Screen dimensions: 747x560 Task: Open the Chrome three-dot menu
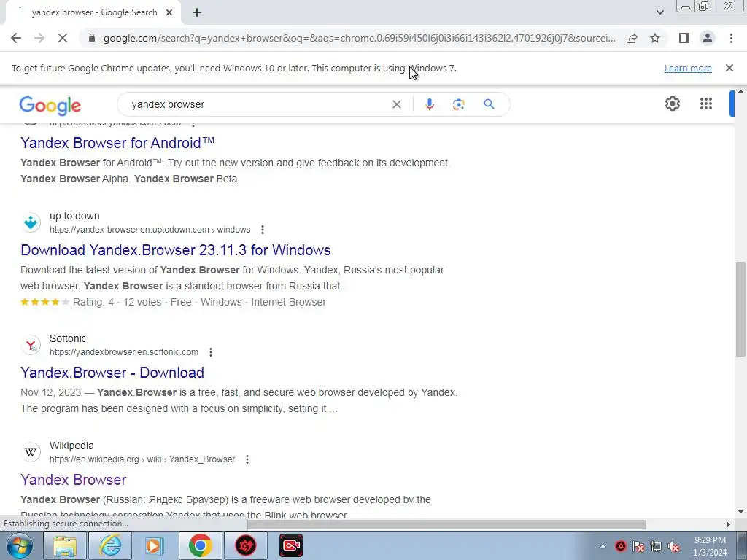coord(731,38)
